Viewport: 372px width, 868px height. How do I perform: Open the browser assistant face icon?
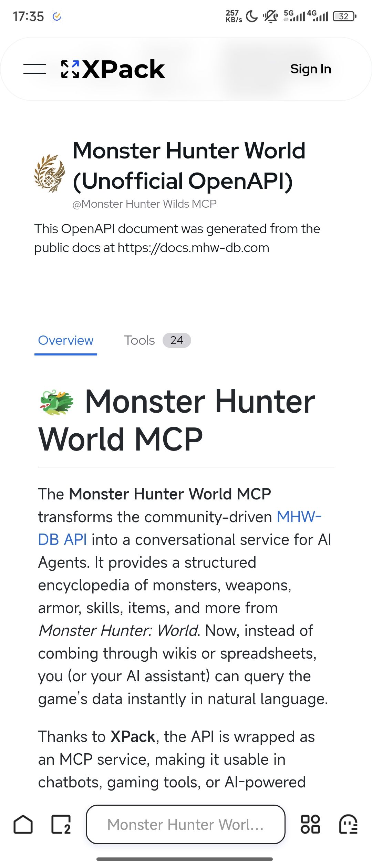point(348,825)
